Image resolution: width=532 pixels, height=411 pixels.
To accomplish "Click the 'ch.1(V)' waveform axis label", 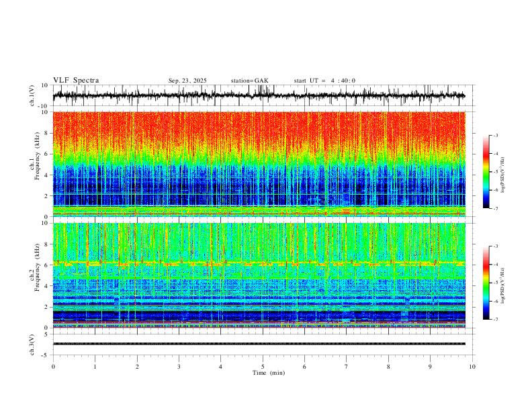I will pyautogui.click(x=32, y=95).
